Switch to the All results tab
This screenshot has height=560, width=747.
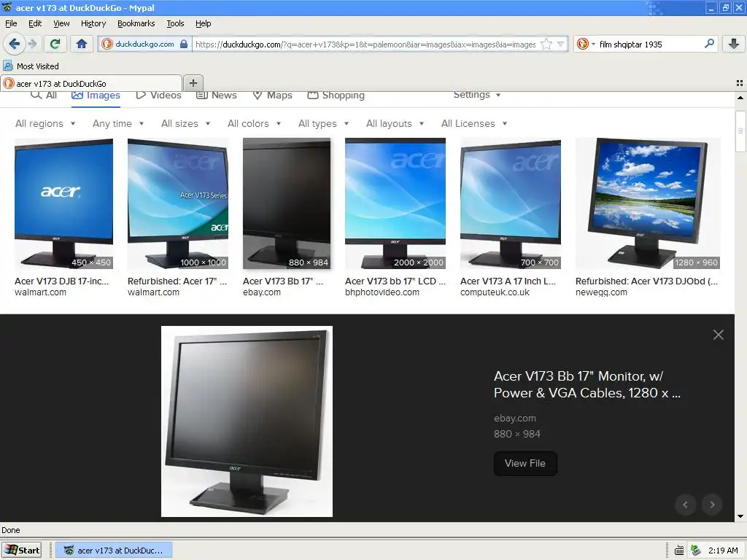click(44, 96)
